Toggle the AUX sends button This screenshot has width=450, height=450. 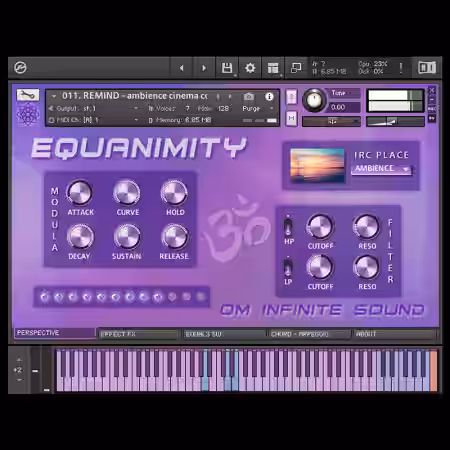point(432,109)
